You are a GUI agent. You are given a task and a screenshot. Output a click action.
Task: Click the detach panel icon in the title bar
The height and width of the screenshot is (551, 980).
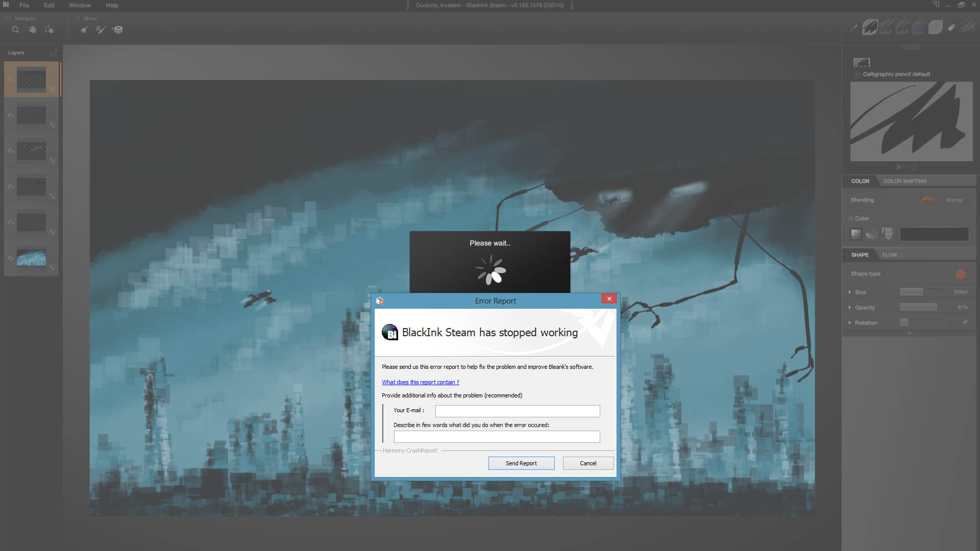936,5
